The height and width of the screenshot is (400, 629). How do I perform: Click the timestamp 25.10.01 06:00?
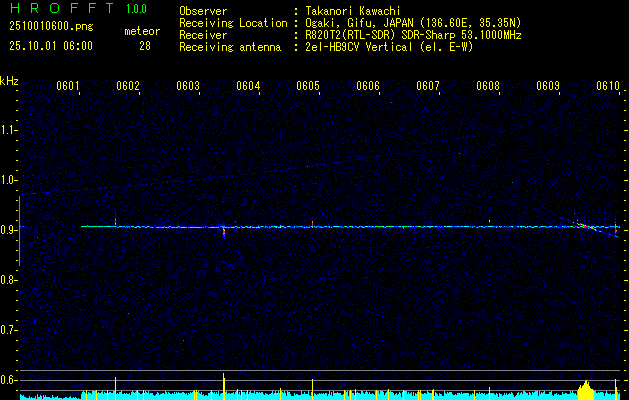(51, 46)
